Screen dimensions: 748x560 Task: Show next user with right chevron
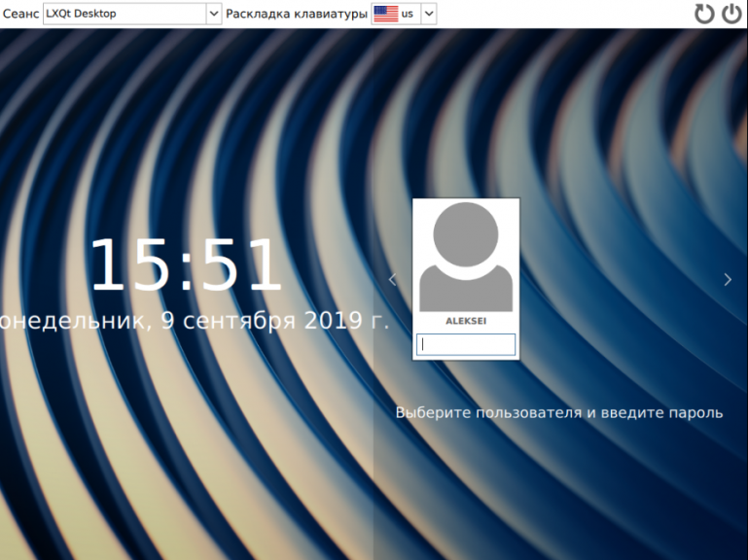tap(728, 280)
